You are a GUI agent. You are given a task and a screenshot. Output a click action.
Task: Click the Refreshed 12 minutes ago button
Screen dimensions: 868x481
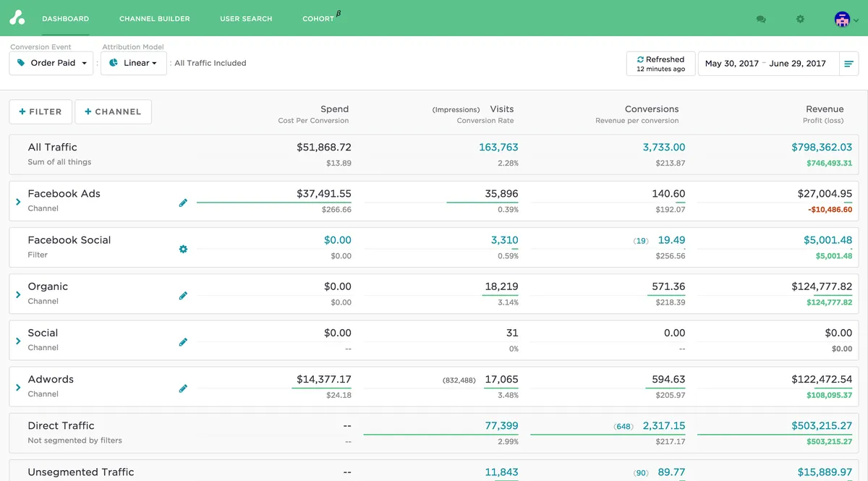tap(660, 64)
